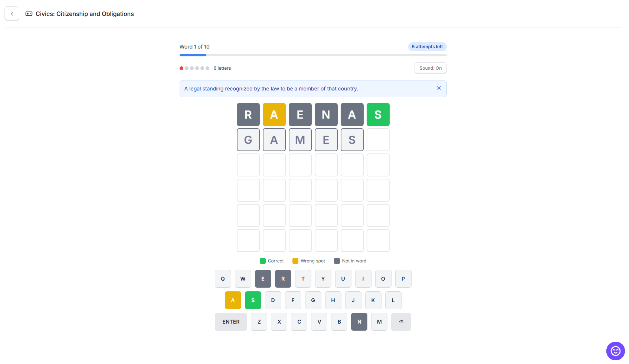Screen dimensions: 629x364
Task: Click the empty sixth tile of GAMES row
Action: [x=378, y=140]
